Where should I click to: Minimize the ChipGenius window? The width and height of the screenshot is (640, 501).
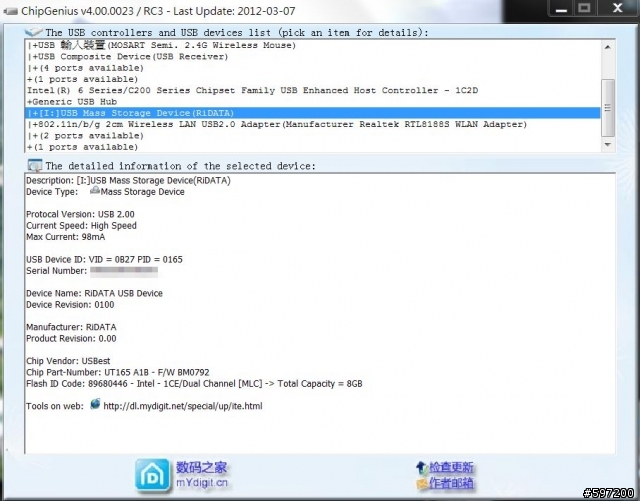(x=561, y=8)
